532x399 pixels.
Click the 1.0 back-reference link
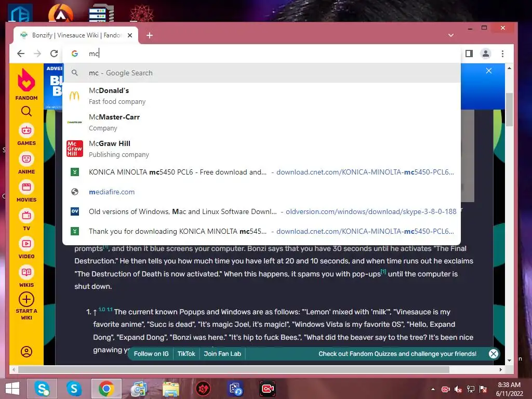102,310
